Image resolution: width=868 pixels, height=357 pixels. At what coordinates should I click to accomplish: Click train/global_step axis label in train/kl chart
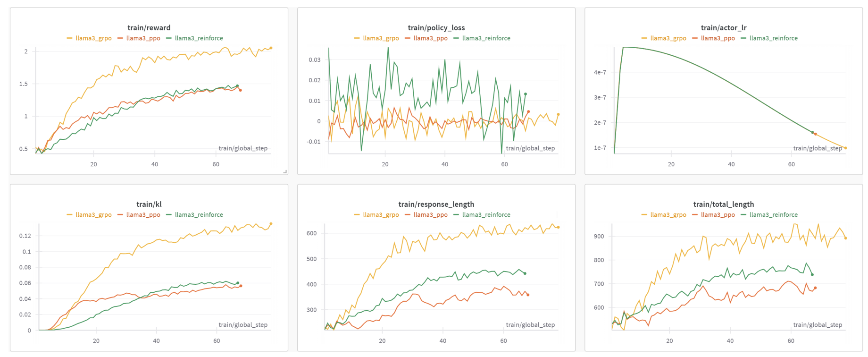click(x=243, y=325)
